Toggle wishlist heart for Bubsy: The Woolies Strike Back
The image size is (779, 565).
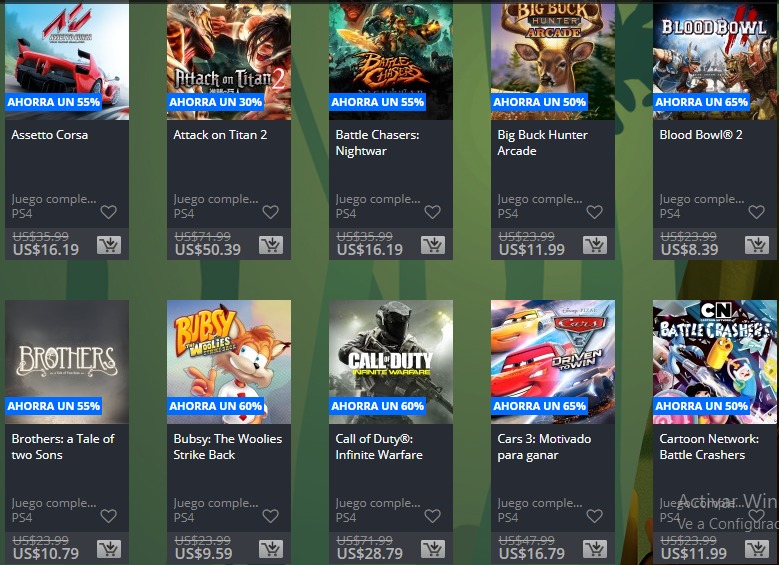tap(270, 516)
